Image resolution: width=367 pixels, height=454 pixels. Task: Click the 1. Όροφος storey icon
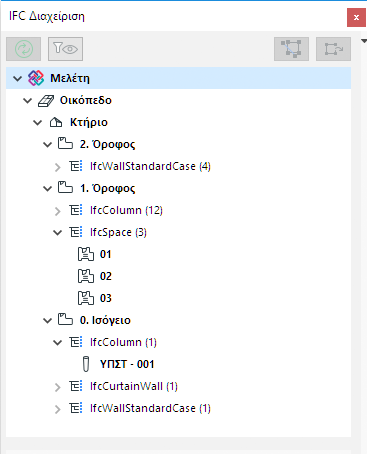click(65, 187)
